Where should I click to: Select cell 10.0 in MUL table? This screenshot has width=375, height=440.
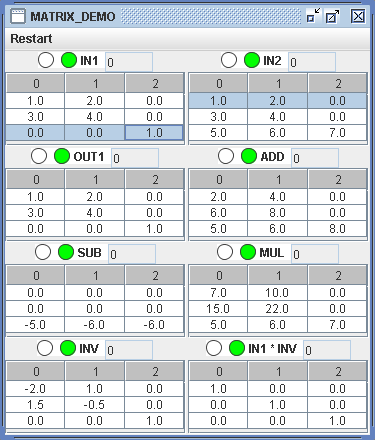(x=278, y=293)
